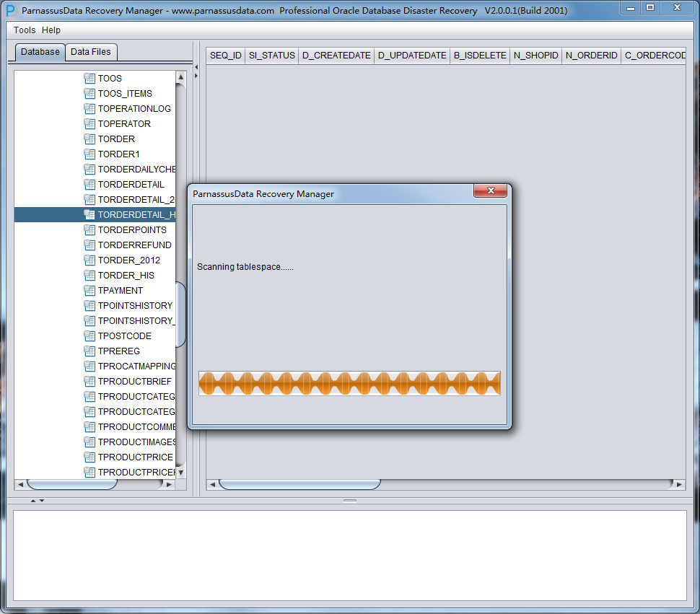Close the ParnassusData Recovery Manager dialog

point(491,191)
